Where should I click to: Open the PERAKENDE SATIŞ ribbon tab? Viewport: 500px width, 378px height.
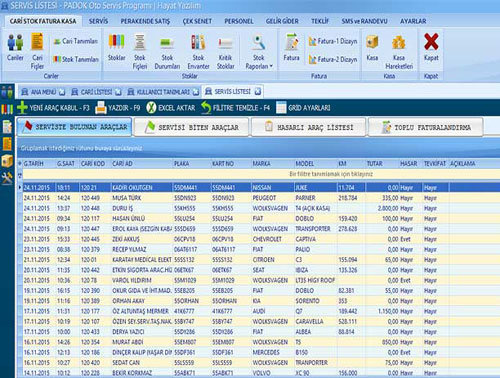click(145, 21)
